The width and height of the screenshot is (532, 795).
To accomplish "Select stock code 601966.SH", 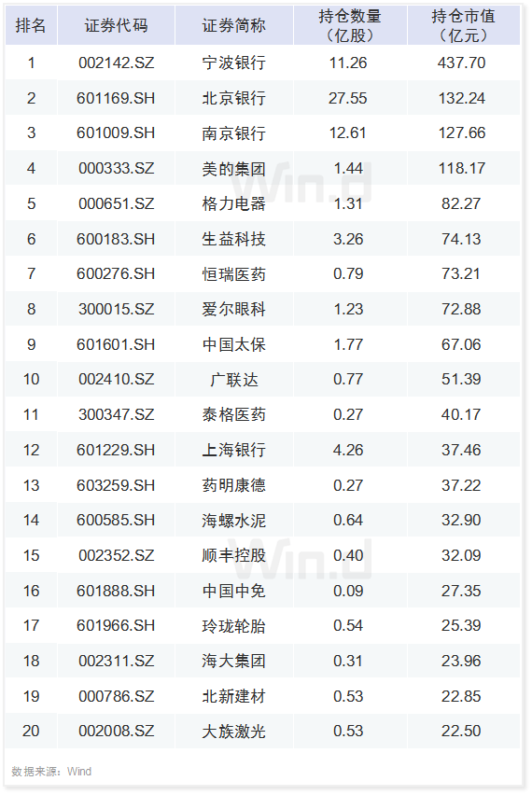I will click(x=116, y=626).
